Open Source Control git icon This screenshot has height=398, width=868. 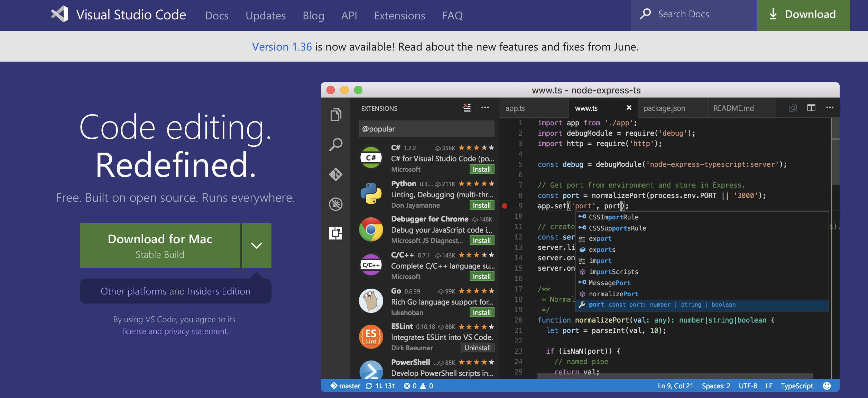point(336,174)
